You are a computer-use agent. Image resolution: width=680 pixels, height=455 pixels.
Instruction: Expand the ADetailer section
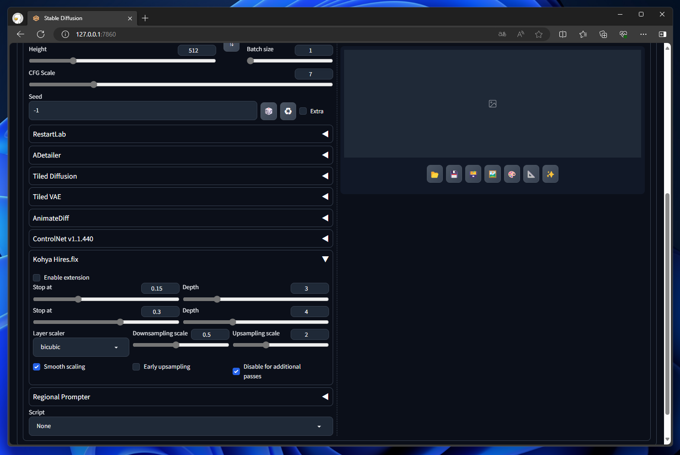point(180,155)
